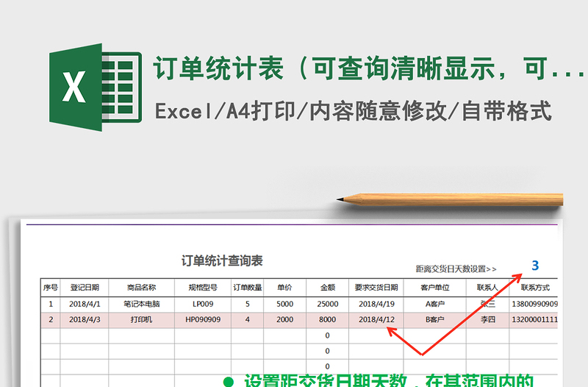Click the subtitle Excel/A4打印 text
This screenshot has width=588, height=387.
[x=353, y=111]
